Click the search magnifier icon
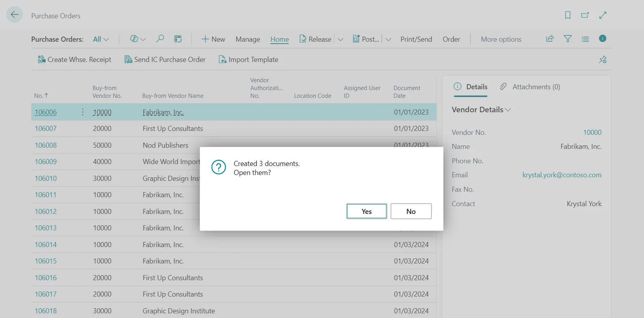The image size is (644, 318). [160, 39]
